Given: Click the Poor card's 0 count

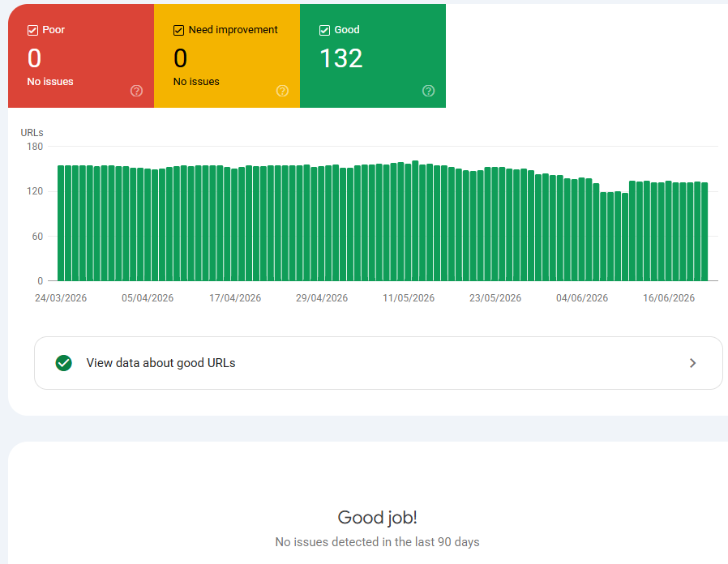Looking at the screenshot, I should (34, 58).
